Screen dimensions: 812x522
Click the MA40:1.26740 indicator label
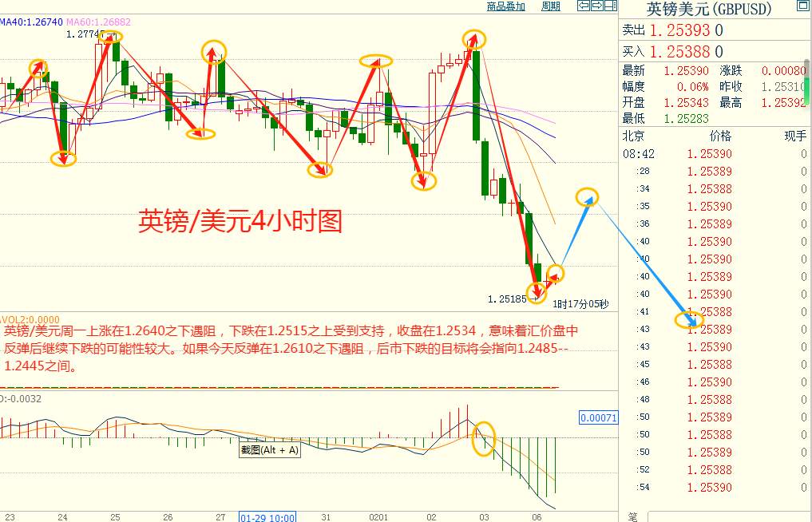click(x=31, y=22)
